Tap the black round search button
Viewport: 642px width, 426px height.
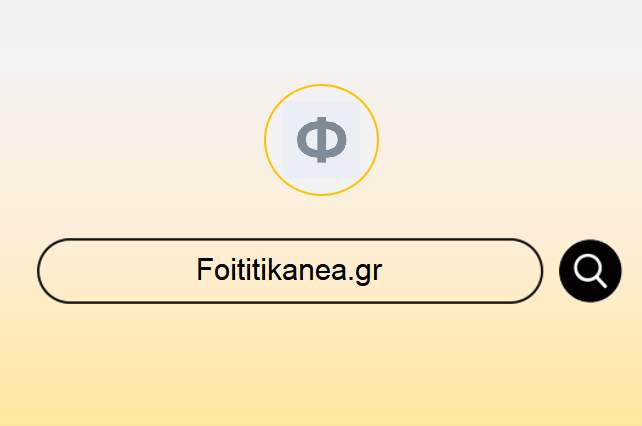point(590,271)
